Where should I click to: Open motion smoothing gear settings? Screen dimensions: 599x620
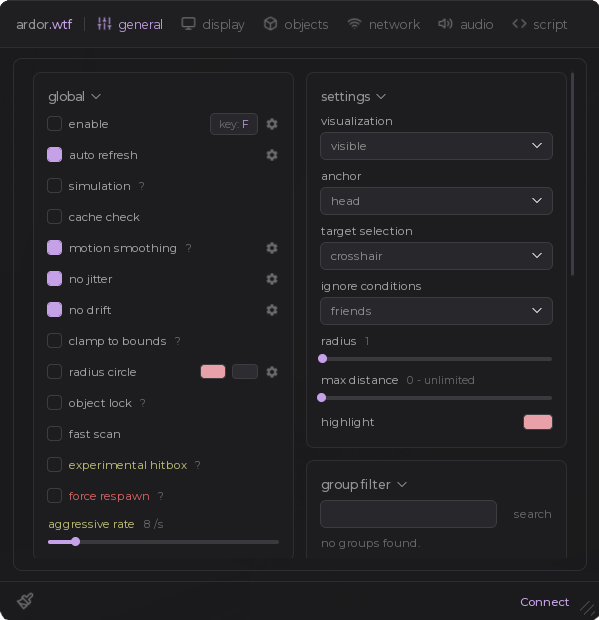(x=272, y=248)
